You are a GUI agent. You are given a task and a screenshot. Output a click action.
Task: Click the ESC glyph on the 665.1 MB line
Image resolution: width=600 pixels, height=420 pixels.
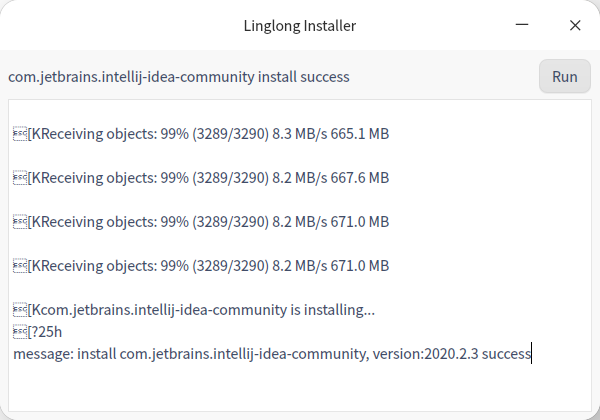pyautogui.click(x=19, y=134)
